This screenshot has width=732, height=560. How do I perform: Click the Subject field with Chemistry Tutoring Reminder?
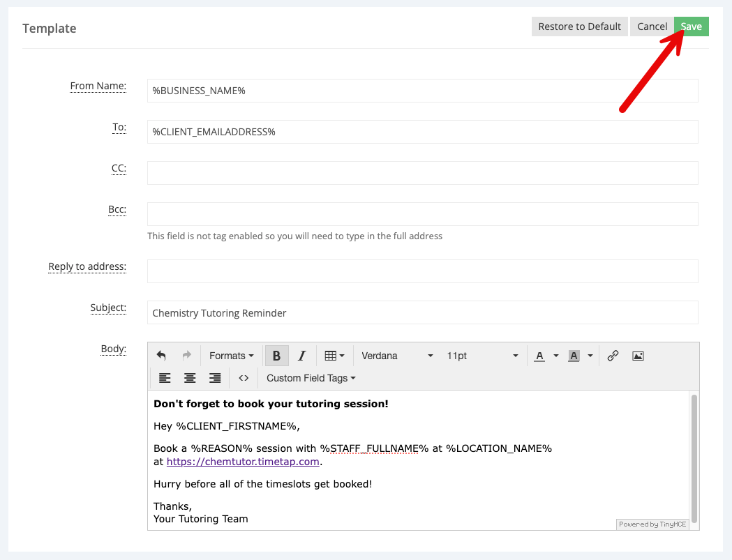[x=422, y=312]
